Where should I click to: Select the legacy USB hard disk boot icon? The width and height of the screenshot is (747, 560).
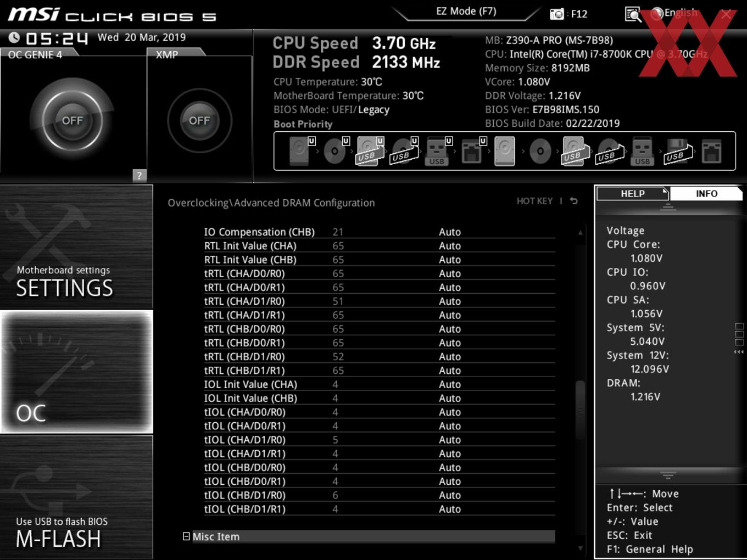click(575, 151)
